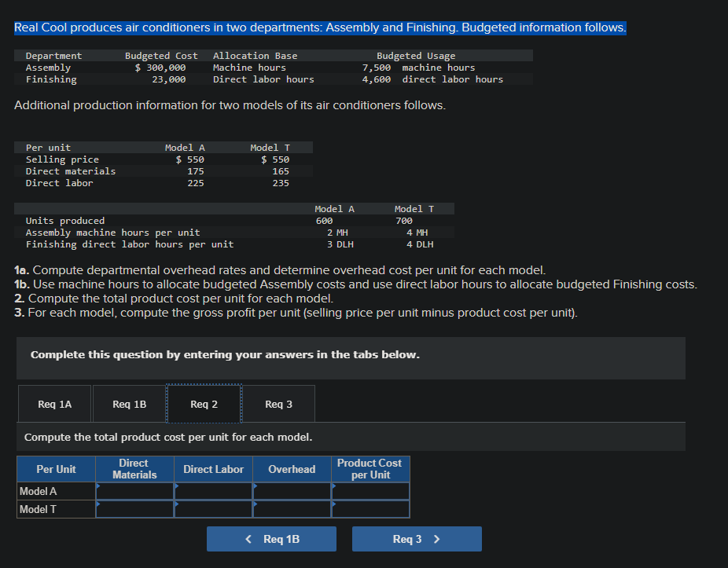Open the Req 1A tab

pos(55,404)
